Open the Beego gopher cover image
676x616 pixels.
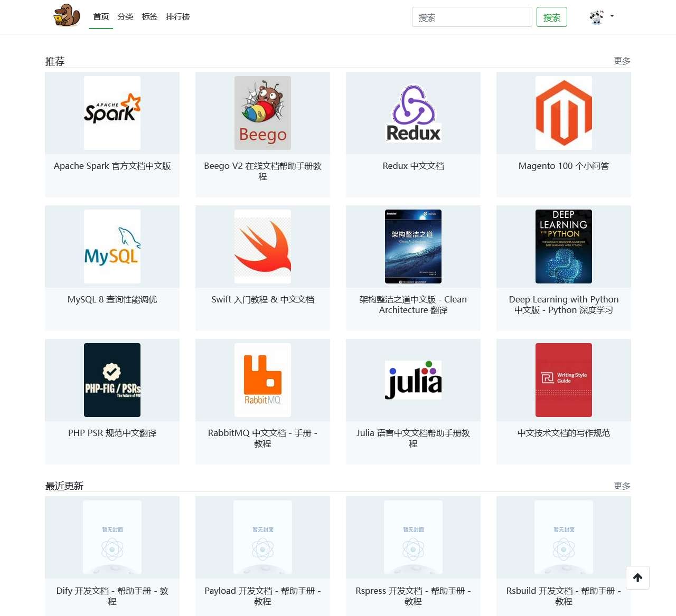pos(262,113)
